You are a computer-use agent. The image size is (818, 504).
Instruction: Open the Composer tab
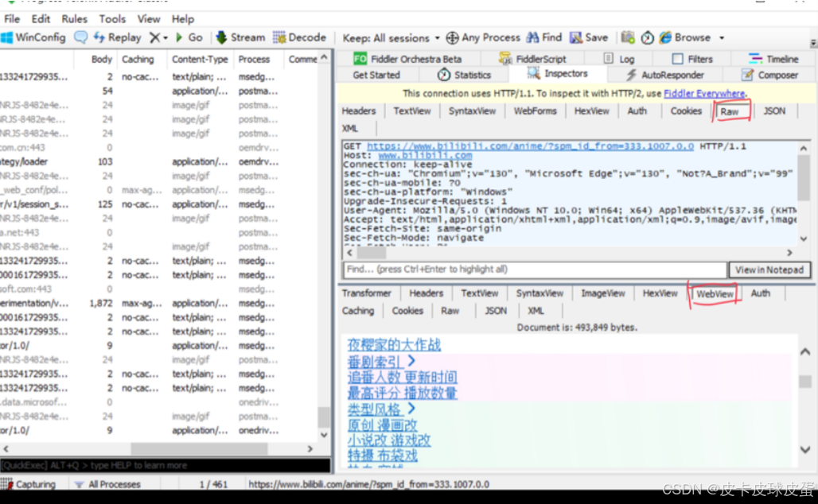tap(770, 75)
